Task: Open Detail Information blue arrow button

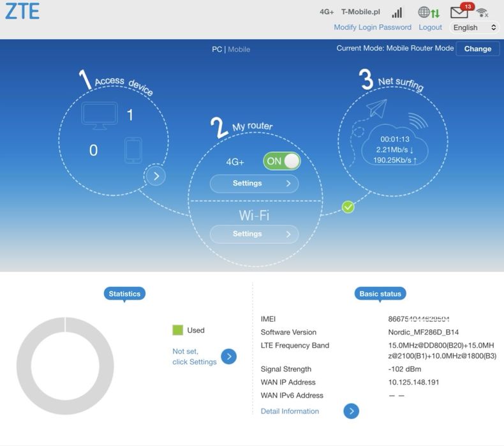Action: point(351,411)
